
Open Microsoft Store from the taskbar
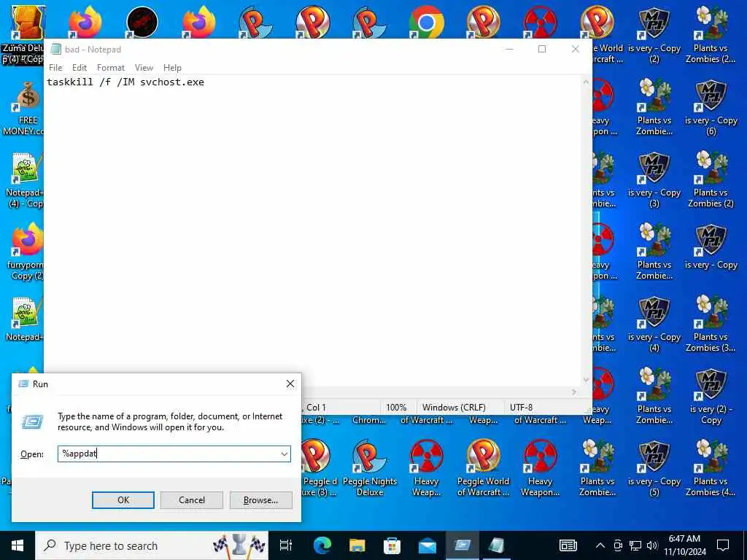tap(392, 545)
